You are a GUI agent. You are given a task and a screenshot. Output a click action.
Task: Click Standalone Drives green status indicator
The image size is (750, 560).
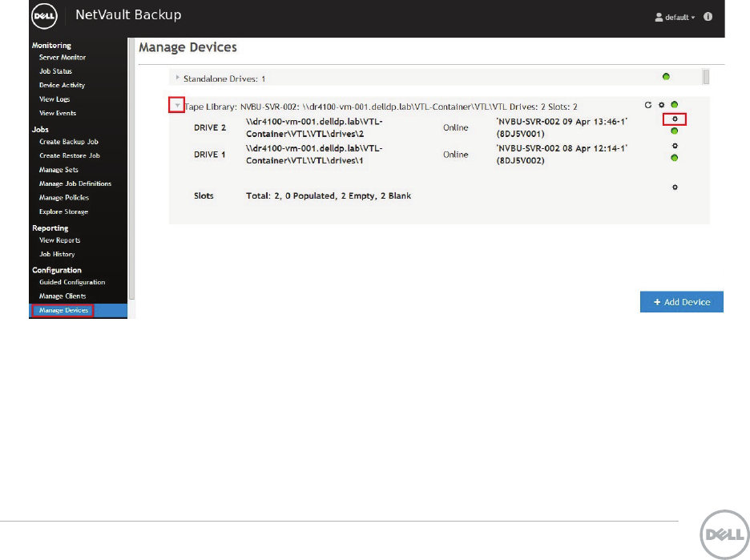click(x=666, y=77)
